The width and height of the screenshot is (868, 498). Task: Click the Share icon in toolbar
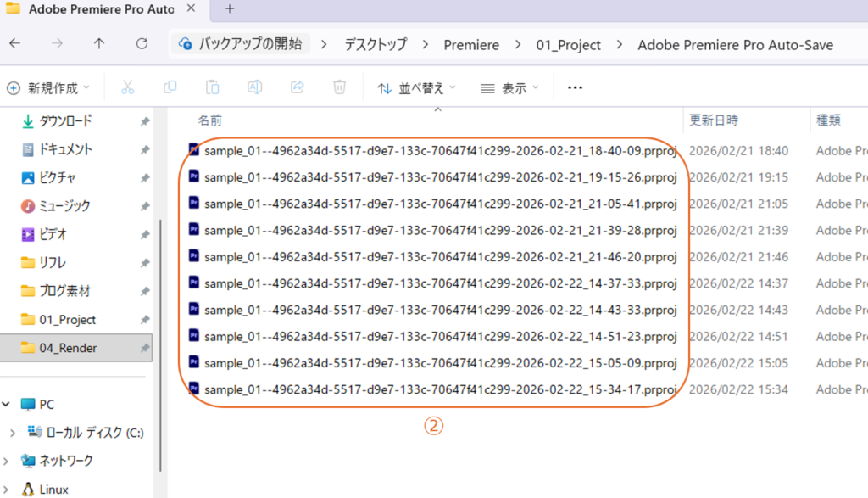pos(298,87)
